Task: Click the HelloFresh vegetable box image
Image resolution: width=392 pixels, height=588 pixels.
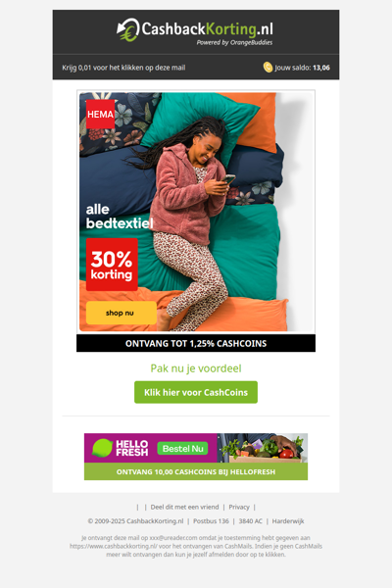Action: tap(263, 448)
